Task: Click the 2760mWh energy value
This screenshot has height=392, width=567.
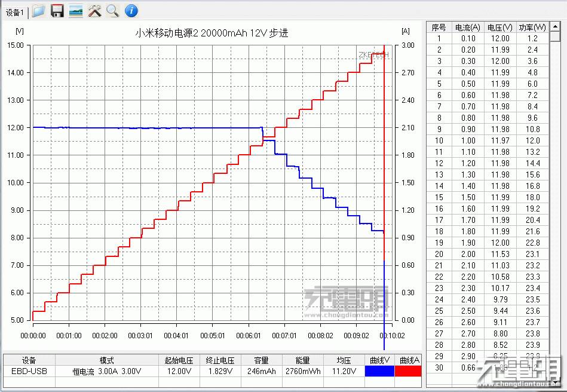Action: pyautogui.click(x=303, y=372)
